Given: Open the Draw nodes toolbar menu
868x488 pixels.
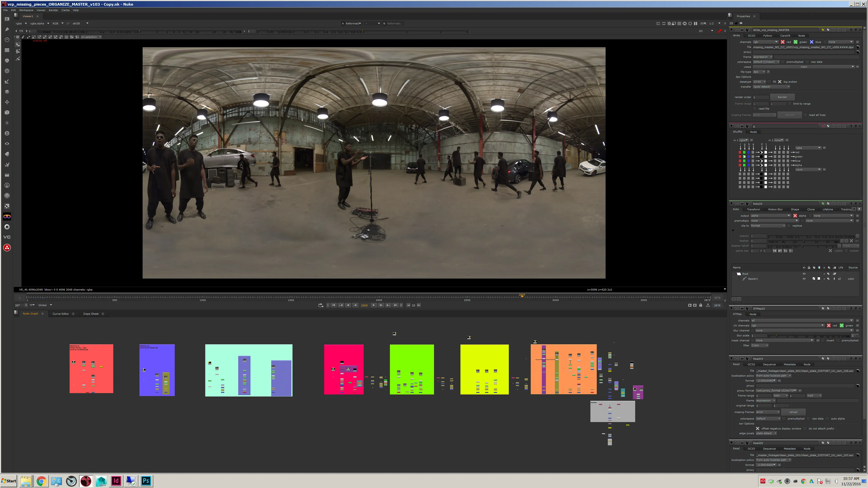Looking at the screenshot, I should (7, 29).
